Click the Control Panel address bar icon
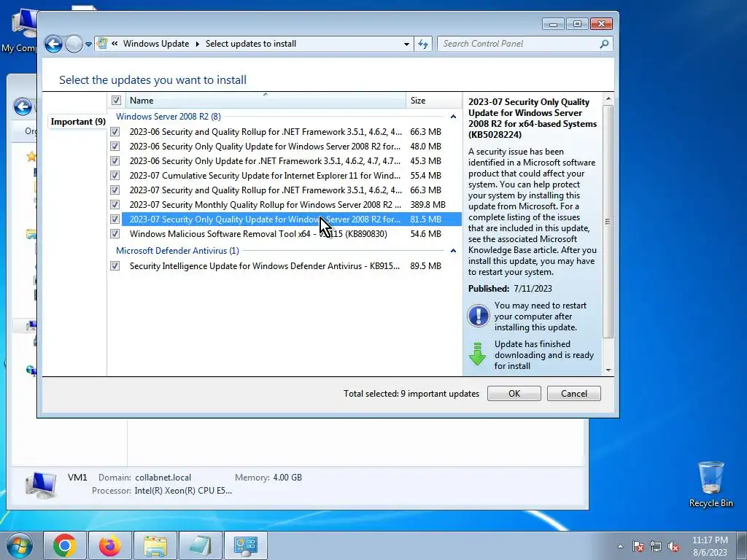This screenshot has width=747, height=560. [102, 43]
